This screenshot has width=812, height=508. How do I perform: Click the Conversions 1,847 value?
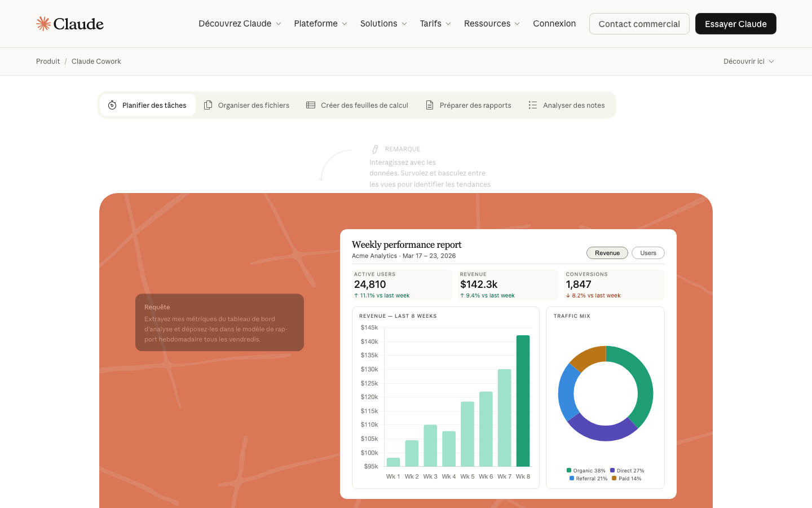(579, 284)
